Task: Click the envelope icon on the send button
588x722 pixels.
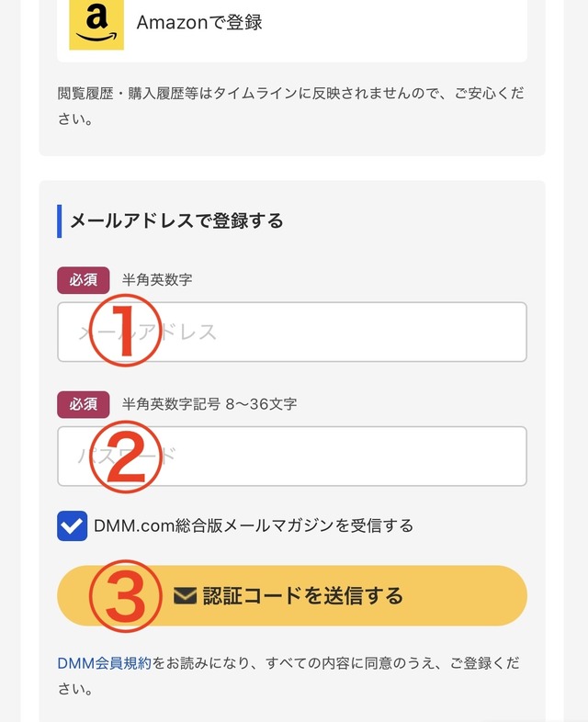Action: [186, 596]
